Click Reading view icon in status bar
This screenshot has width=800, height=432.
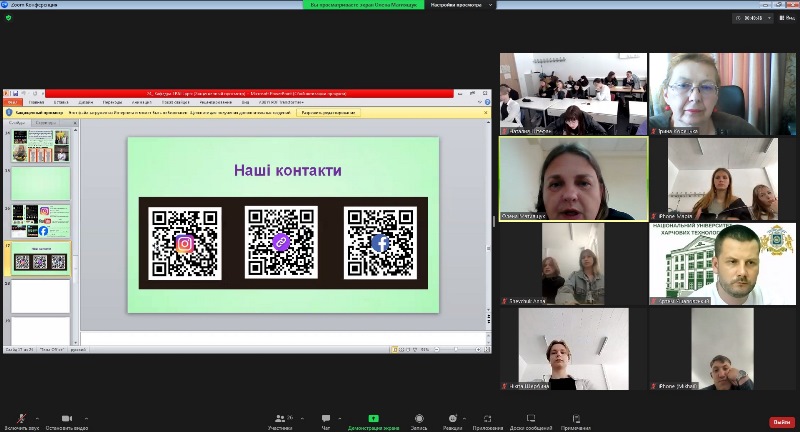[408, 349]
